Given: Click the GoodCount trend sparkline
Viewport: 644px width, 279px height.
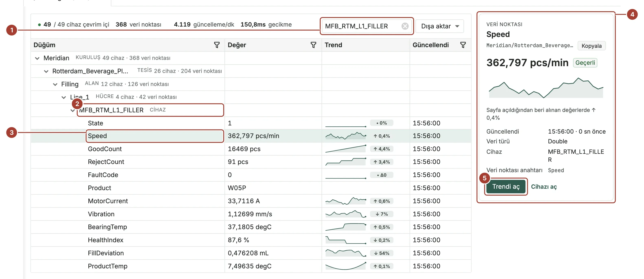Looking at the screenshot, I should pyautogui.click(x=345, y=149).
